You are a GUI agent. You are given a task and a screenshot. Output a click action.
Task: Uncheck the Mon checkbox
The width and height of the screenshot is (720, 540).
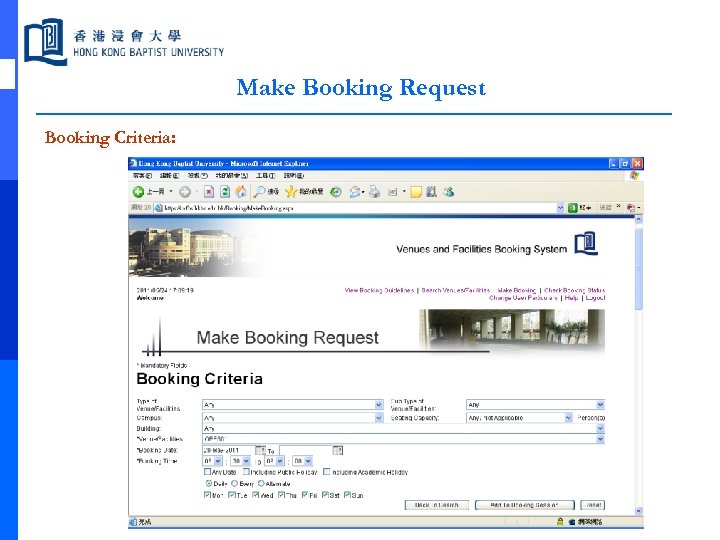(207, 495)
